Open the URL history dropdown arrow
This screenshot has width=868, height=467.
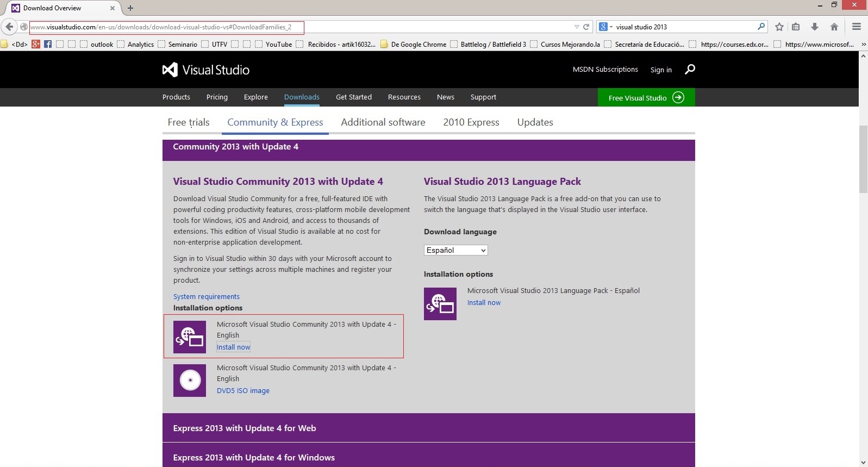577,27
